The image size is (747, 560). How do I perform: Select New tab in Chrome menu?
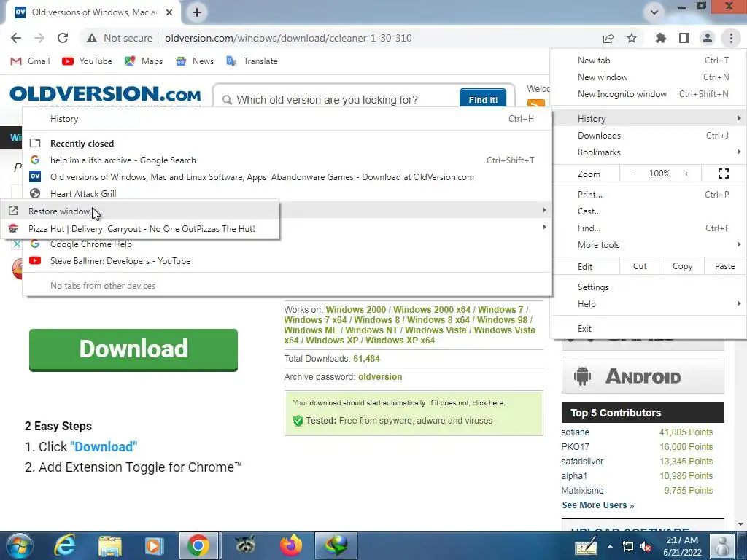(x=649, y=60)
